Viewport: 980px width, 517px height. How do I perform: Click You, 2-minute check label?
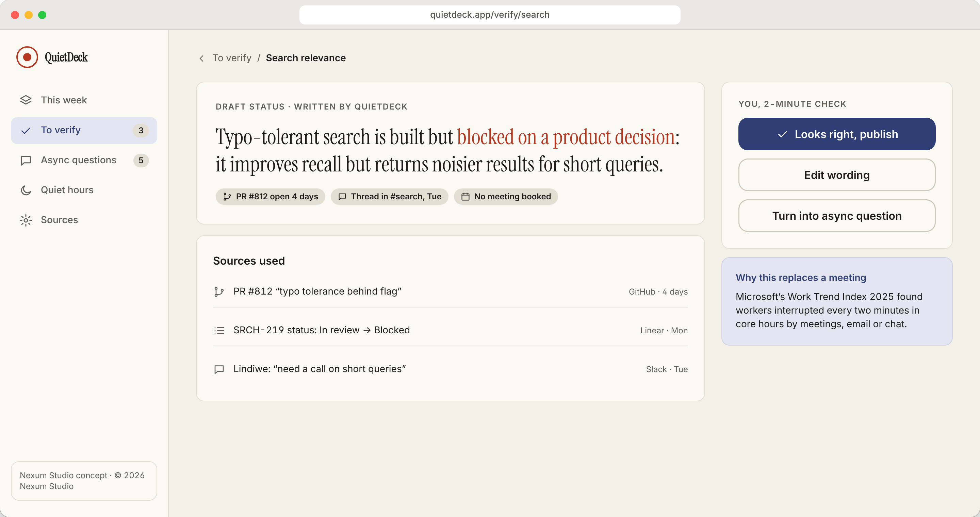[792, 104]
